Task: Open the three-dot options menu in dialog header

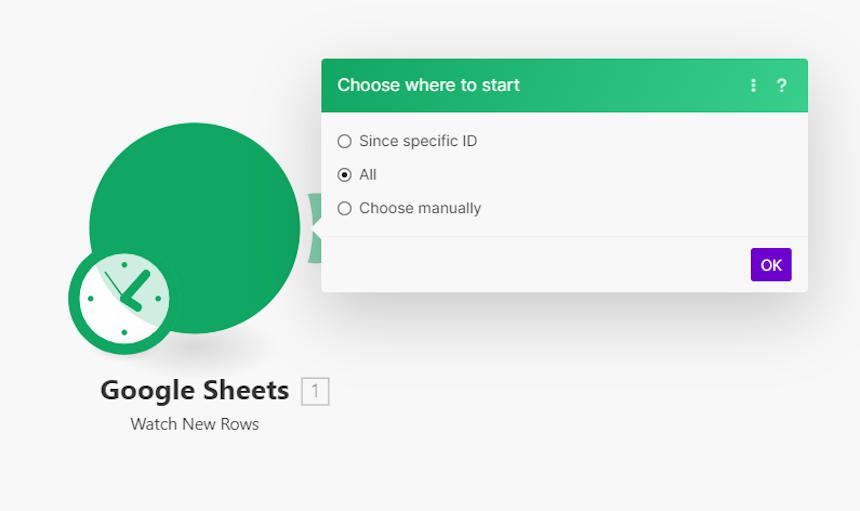Action: coord(753,85)
